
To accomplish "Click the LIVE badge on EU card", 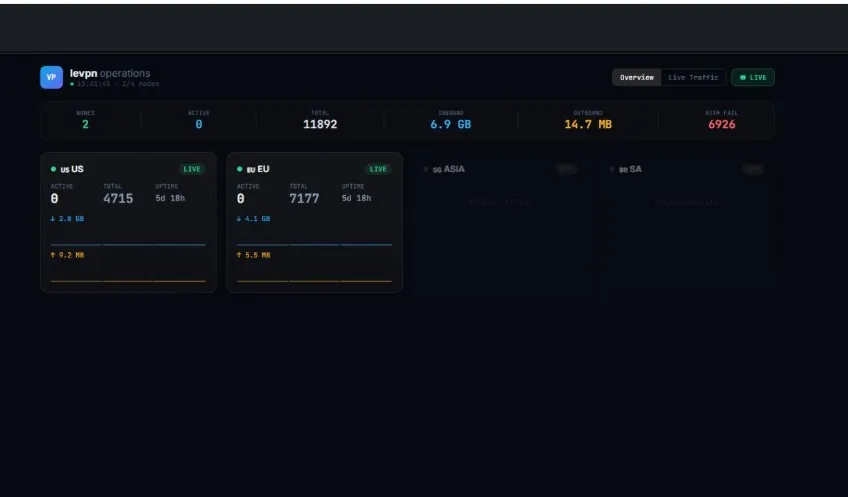I will (378, 169).
